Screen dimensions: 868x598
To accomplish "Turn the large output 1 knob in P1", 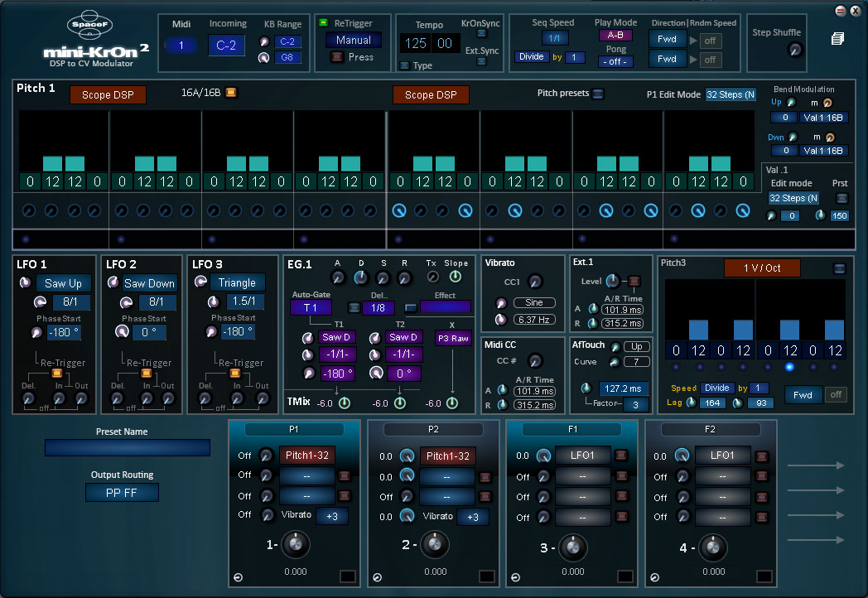I will coord(296,544).
